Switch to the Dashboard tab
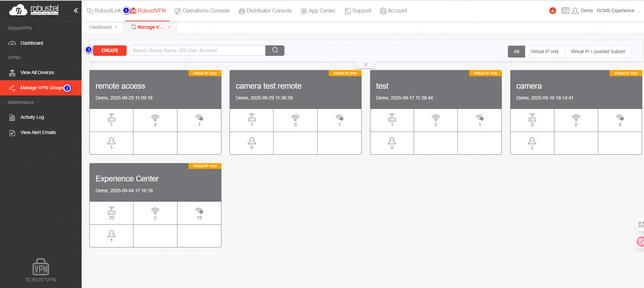The image size is (644, 288). 100,27
